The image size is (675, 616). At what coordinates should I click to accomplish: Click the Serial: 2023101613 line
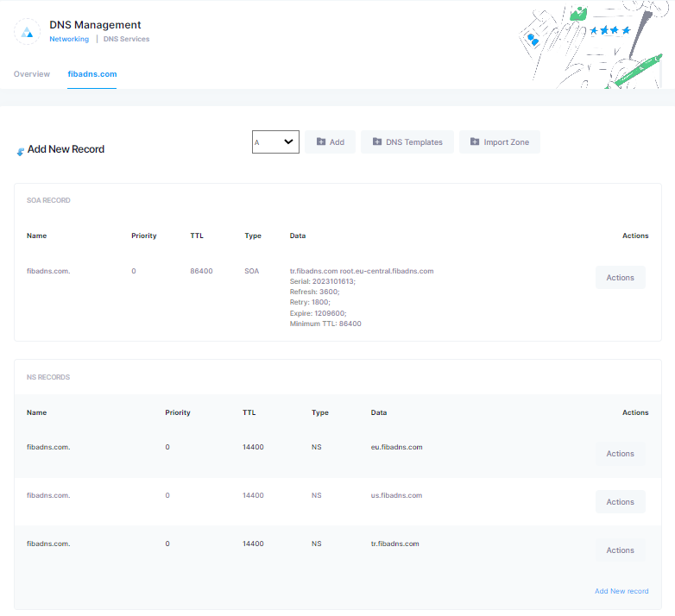323,281
